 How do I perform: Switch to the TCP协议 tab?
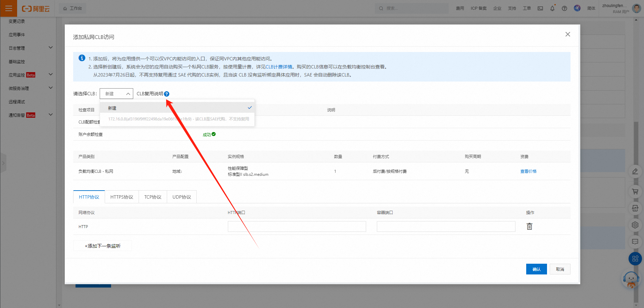pyautogui.click(x=153, y=197)
